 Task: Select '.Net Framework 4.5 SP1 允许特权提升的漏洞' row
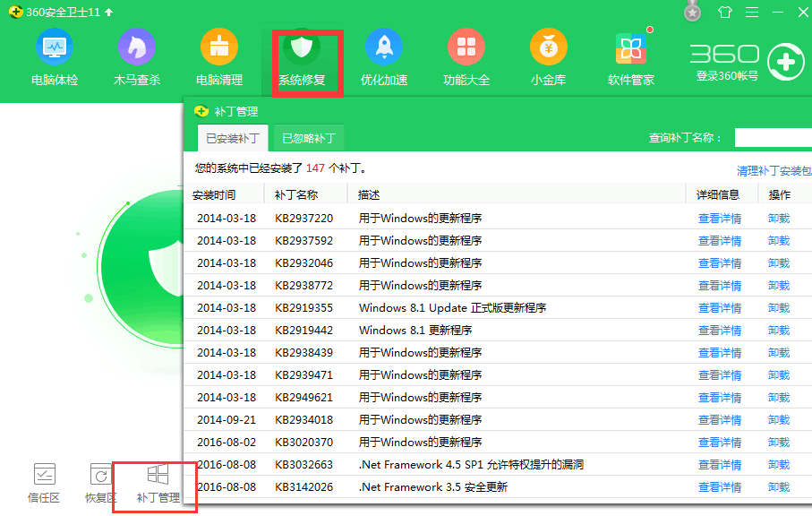(x=498, y=465)
